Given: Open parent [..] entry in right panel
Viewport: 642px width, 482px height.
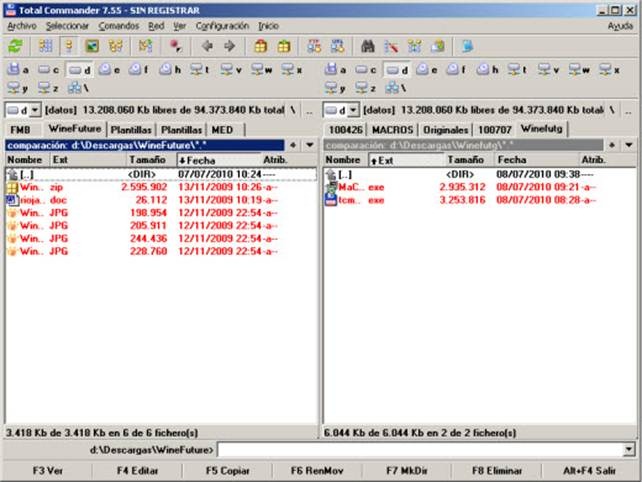Looking at the screenshot, I should click(479, 174).
